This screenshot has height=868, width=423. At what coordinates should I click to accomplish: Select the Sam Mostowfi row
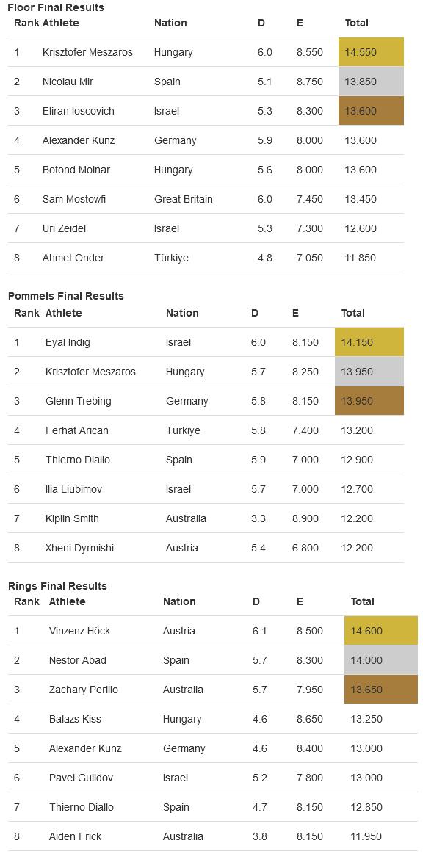click(x=206, y=199)
